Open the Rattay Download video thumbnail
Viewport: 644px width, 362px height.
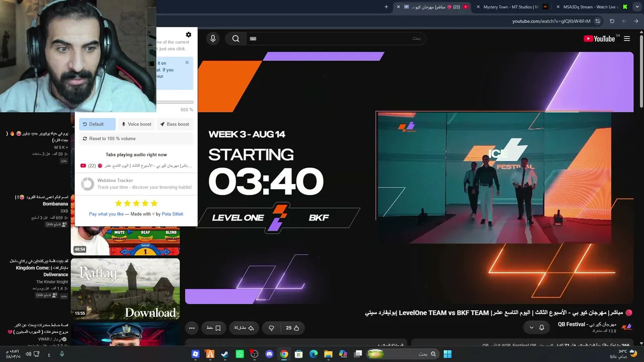click(x=125, y=289)
